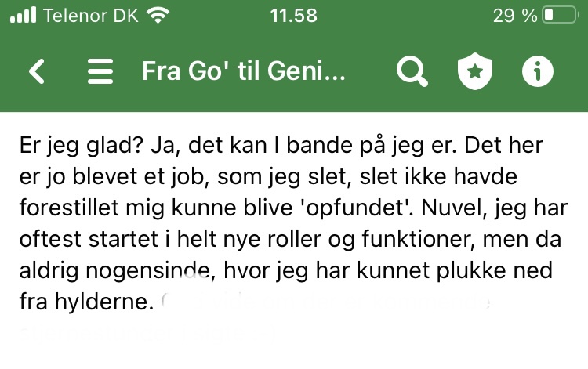Tap the opening question "Er jeg glad?"

pyautogui.click(x=74, y=147)
